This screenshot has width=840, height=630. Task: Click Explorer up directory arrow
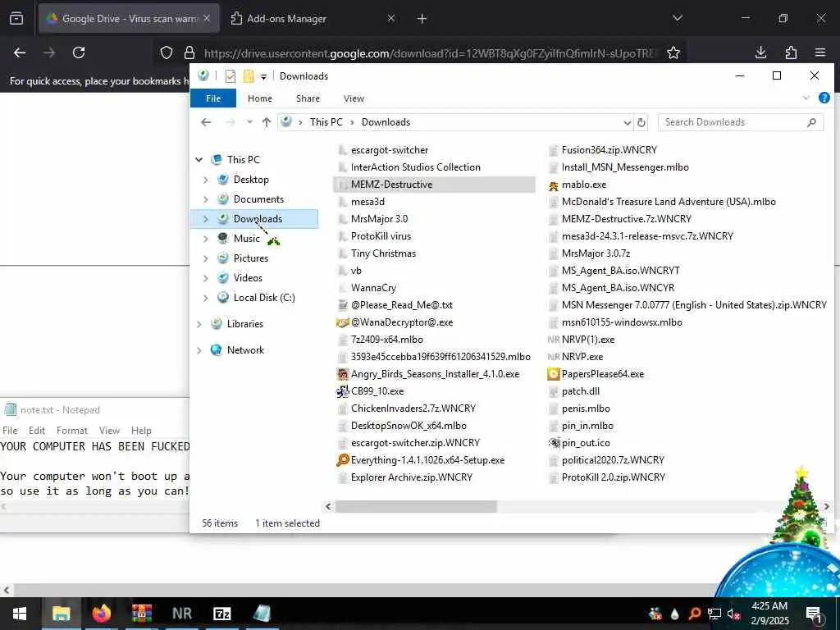coord(267,122)
